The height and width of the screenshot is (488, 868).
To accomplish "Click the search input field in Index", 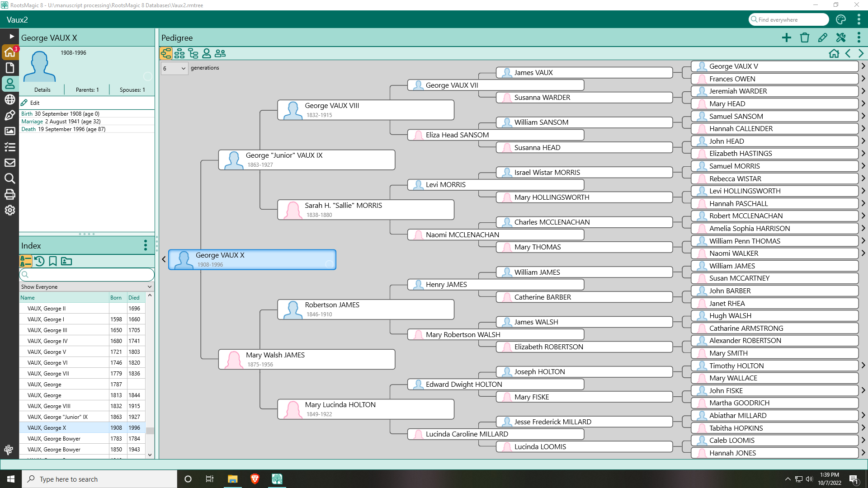I will [87, 275].
